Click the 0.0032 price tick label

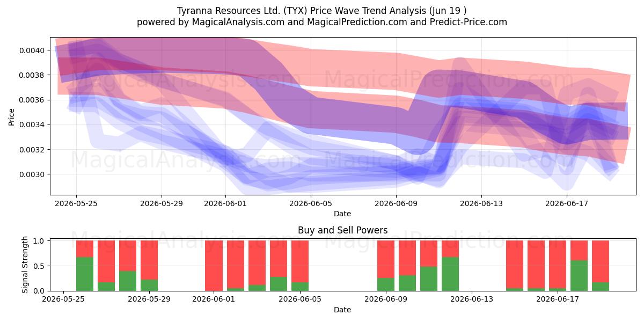33,149
